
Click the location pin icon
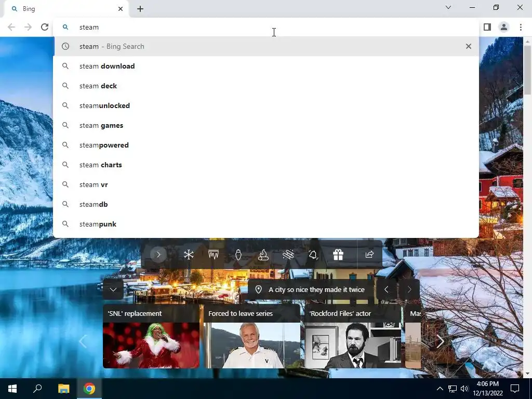[259, 289]
